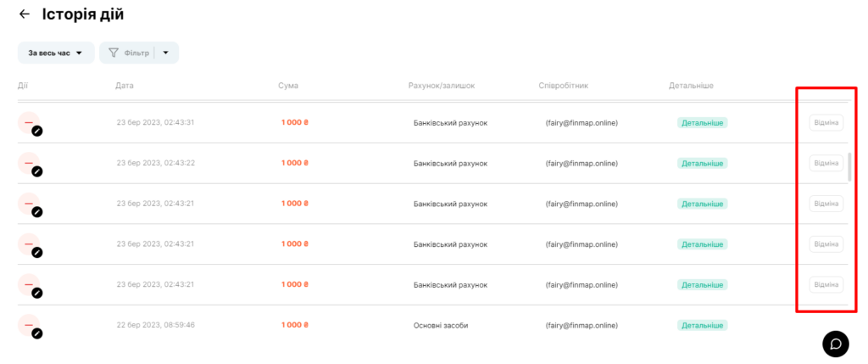Click the red minus icon of the 02:43:31 row

(28, 122)
